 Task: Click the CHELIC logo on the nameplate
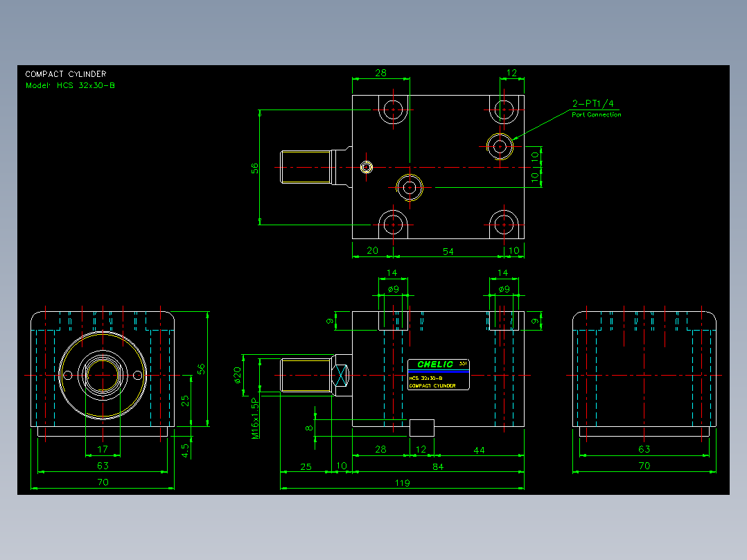click(435, 364)
